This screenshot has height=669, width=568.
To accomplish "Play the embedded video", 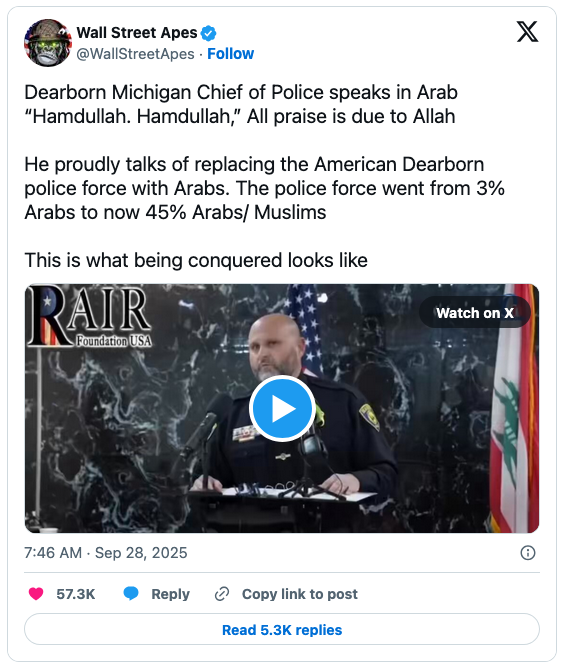I will click(x=282, y=408).
